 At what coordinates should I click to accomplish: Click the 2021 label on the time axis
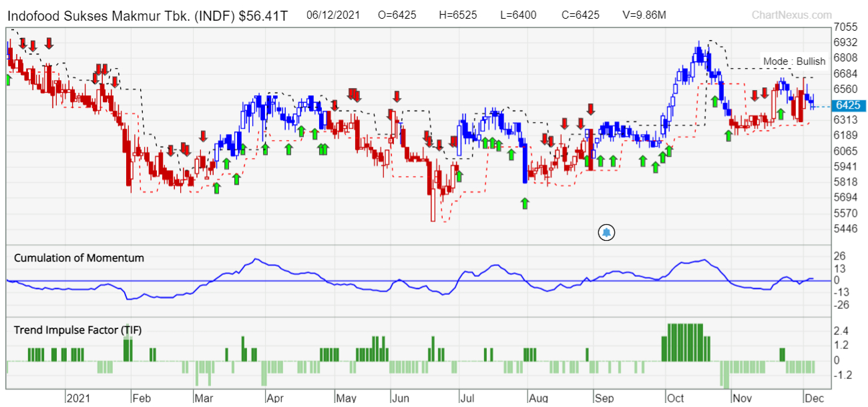79,398
